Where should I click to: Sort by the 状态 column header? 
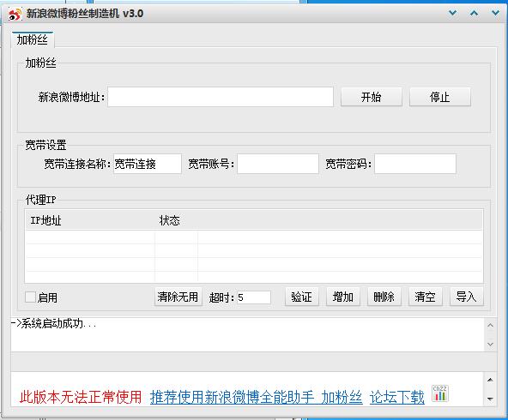[177, 220]
